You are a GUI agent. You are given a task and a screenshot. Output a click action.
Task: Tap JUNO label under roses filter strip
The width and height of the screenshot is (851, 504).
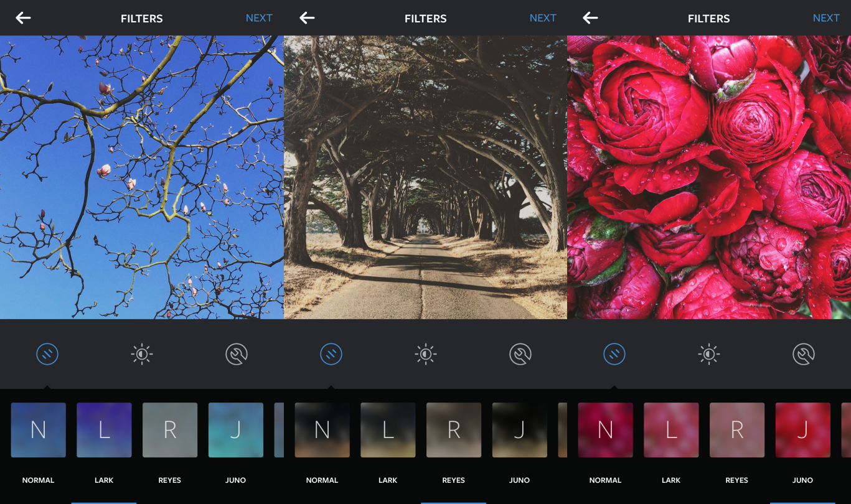[x=803, y=480]
